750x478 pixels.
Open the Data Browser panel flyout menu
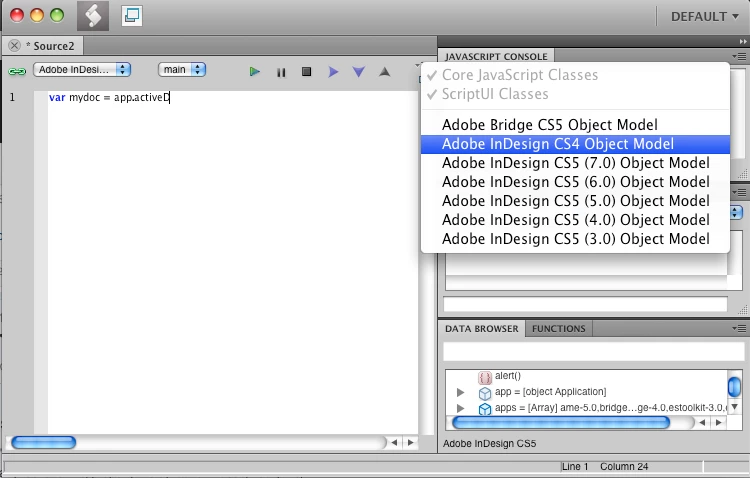point(739,328)
